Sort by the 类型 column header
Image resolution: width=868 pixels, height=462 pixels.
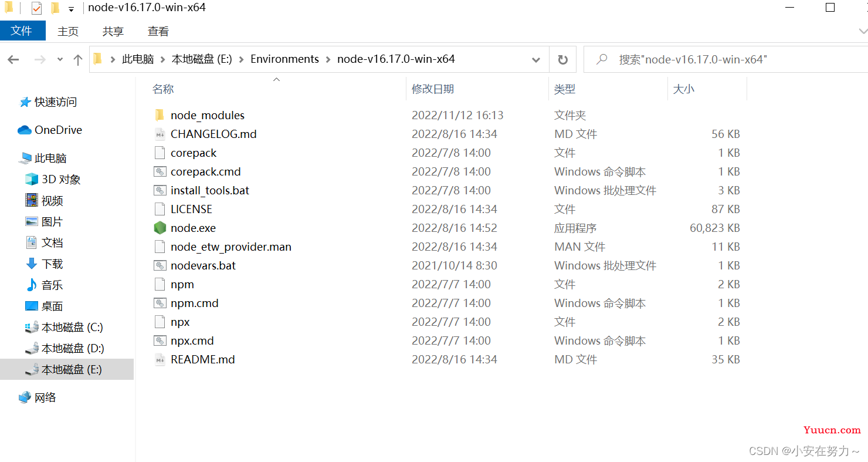click(x=565, y=89)
